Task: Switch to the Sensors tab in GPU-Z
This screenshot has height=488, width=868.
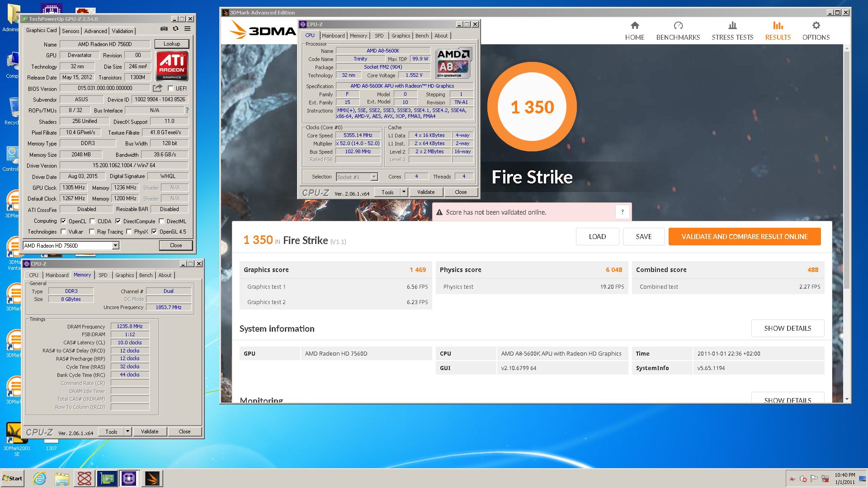Action: [x=71, y=31]
